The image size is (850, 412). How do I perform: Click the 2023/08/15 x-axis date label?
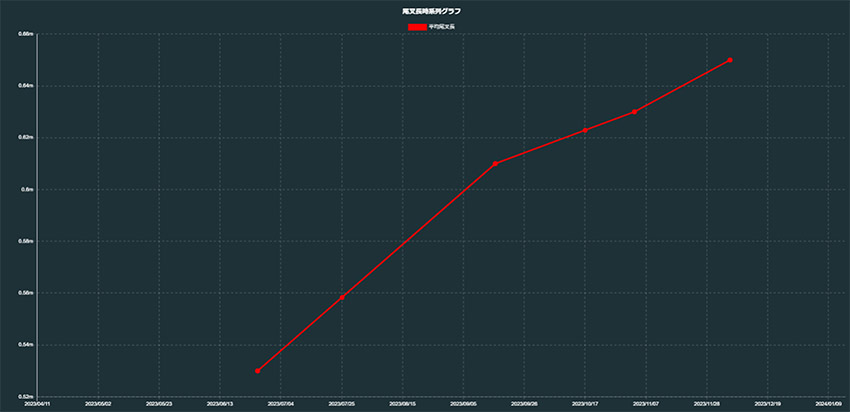click(403, 404)
